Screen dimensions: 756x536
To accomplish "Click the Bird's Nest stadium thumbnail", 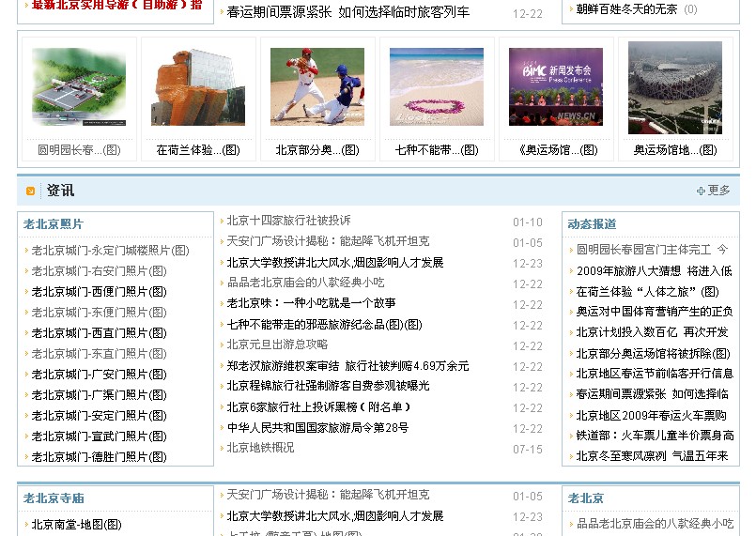I will [x=675, y=86].
